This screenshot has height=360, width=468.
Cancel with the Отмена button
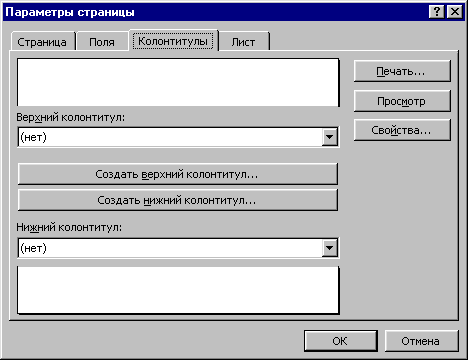421,341
